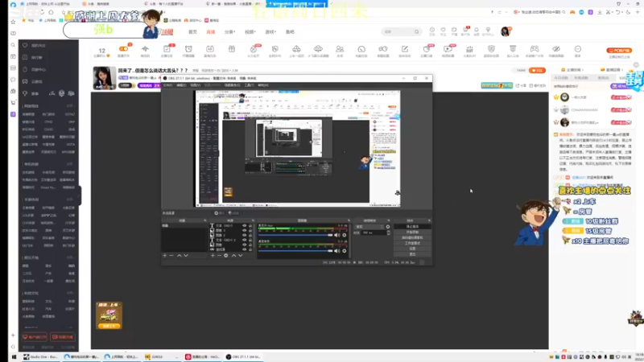Adjust the transition duration stepper arrows

point(388,232)
